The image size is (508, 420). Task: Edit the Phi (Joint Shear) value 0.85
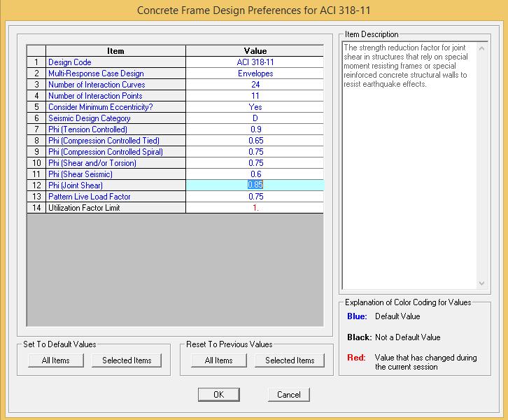coord(255,185)
